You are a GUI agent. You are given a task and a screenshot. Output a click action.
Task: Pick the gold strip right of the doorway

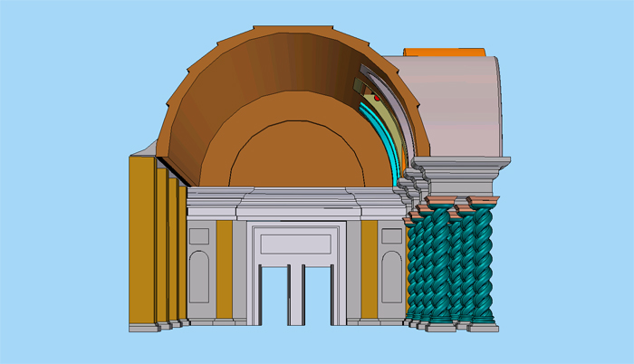370,269
